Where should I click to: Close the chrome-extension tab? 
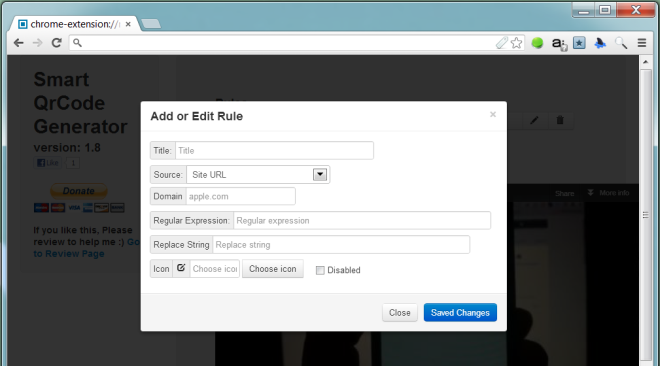click(x=128, y=24)
